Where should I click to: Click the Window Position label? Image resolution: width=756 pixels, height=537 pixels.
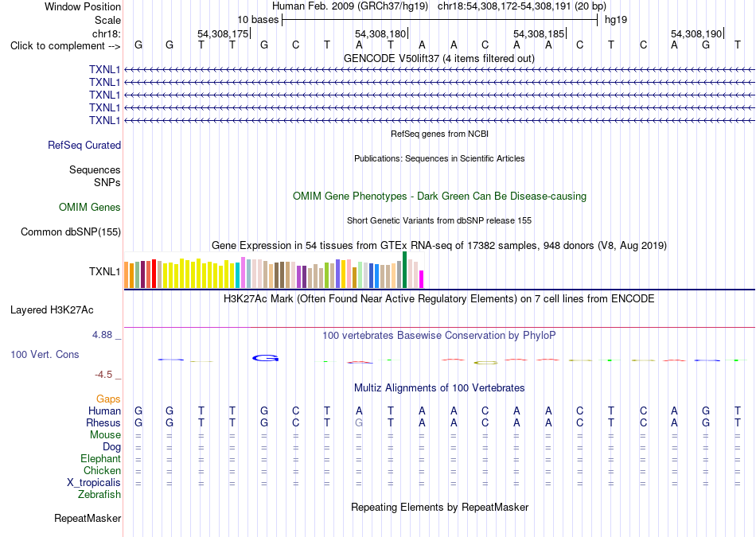pyautogui.click(x=83, y=6)
